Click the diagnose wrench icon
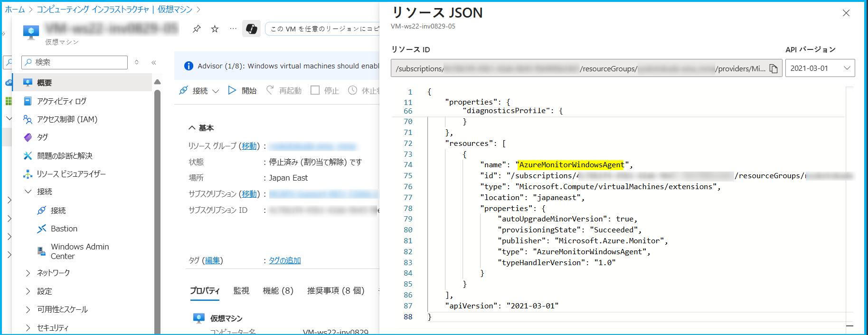The image size is (868, 335). 28,156
